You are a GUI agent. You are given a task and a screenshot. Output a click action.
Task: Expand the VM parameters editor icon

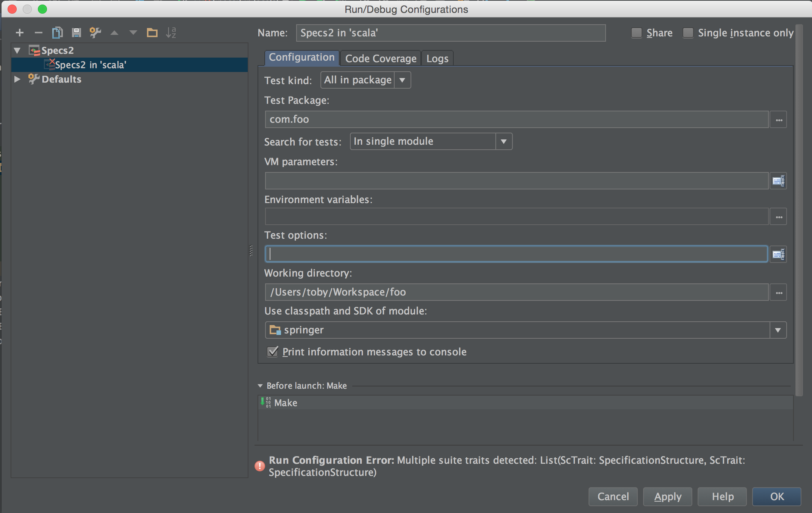778,181
